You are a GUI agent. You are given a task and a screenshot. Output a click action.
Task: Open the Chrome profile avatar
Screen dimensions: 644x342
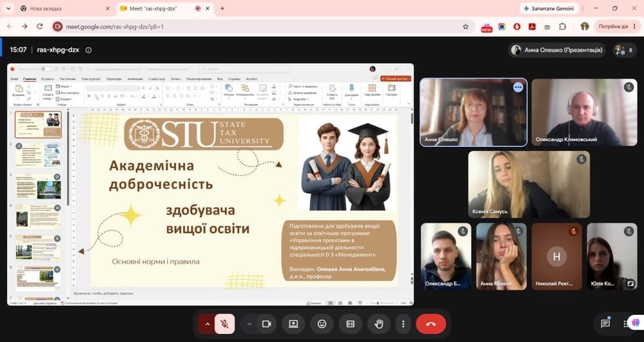coord(585,26)
